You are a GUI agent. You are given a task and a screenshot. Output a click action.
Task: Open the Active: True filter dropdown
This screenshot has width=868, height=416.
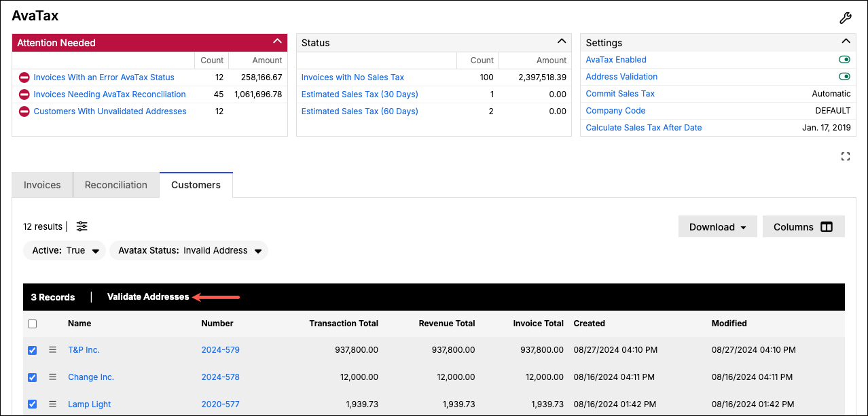point(65,250)
